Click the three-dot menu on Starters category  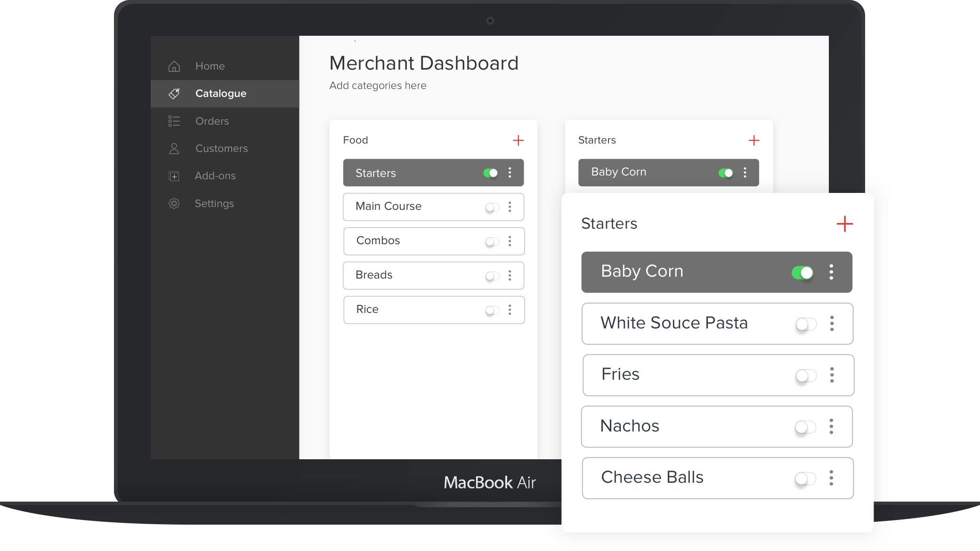510,173
